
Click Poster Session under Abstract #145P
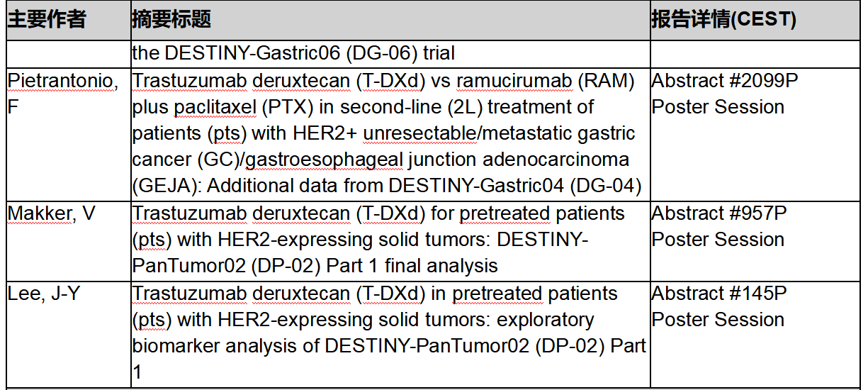click(x=718, y=320)
